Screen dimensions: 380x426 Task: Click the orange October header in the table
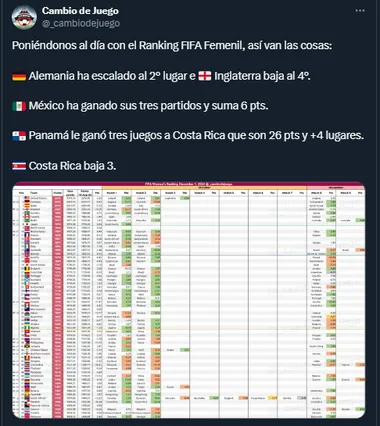pos(204,188)
